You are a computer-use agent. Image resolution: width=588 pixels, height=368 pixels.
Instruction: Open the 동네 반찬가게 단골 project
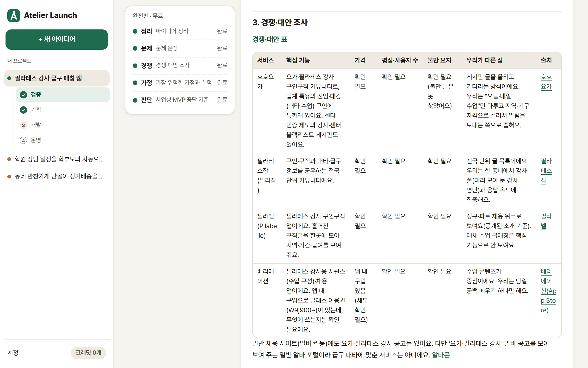tap(57, 176)
